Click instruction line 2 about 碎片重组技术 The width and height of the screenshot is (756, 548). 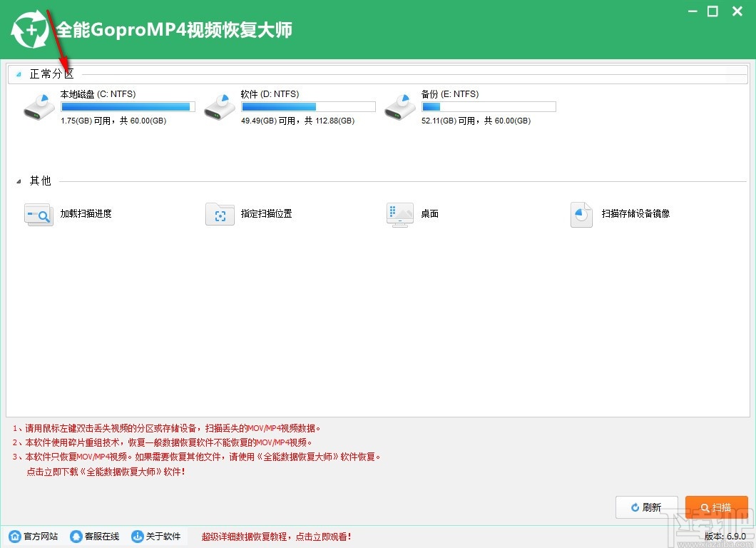point(163,442)
